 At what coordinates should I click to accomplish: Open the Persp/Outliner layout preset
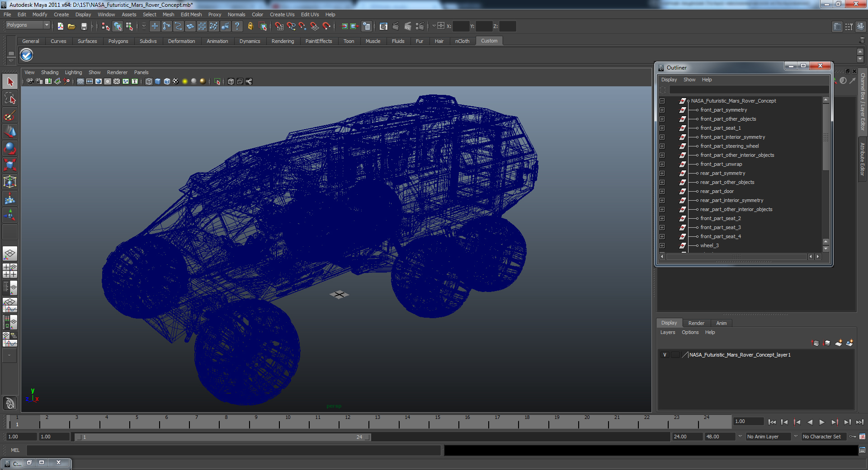(10, 287)
